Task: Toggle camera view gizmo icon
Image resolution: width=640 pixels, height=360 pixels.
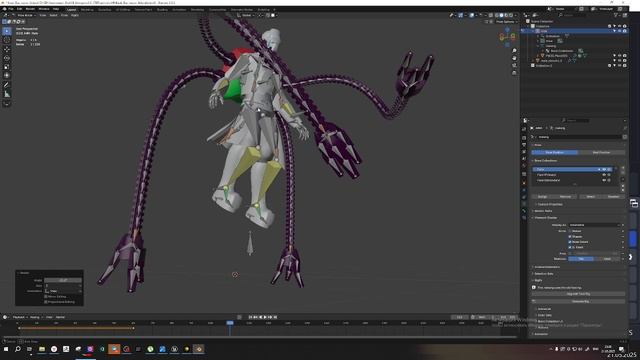Action: [514, 65]
